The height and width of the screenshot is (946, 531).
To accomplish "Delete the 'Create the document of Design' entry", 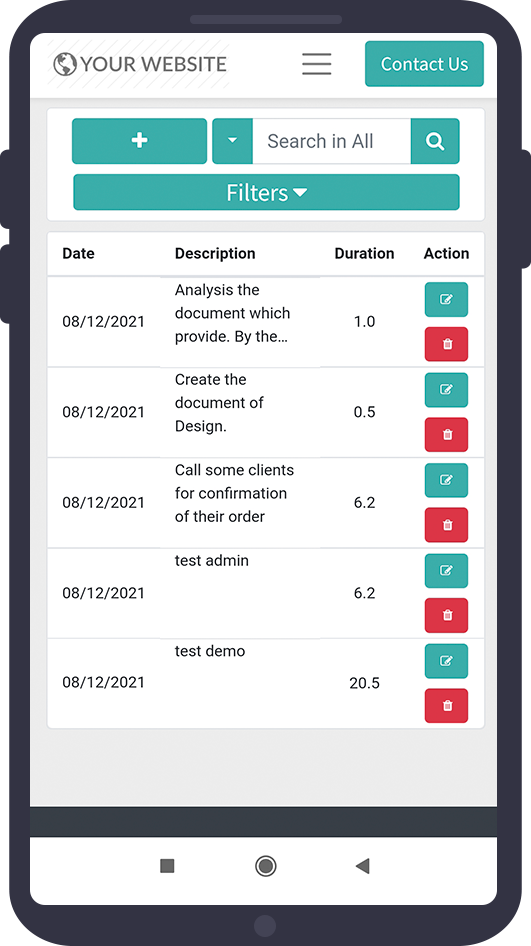I will (447, 434).
